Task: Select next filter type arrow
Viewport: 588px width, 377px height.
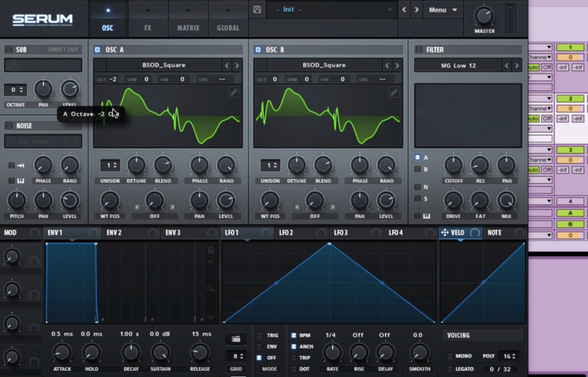Action: pos(517,66)
